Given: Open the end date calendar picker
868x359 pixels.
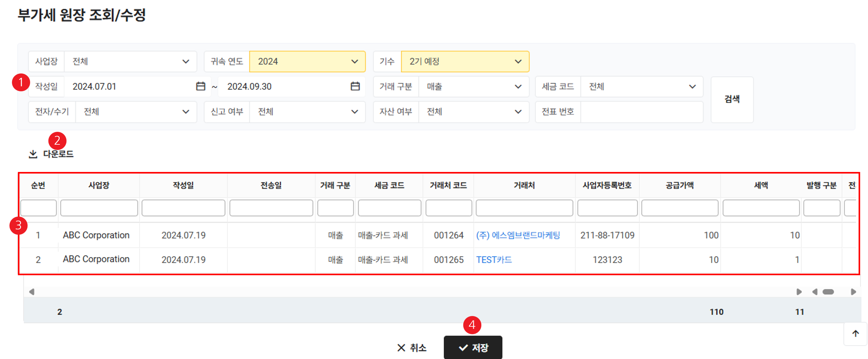Looking at the screenshot, I should click(x=355, y=86).
